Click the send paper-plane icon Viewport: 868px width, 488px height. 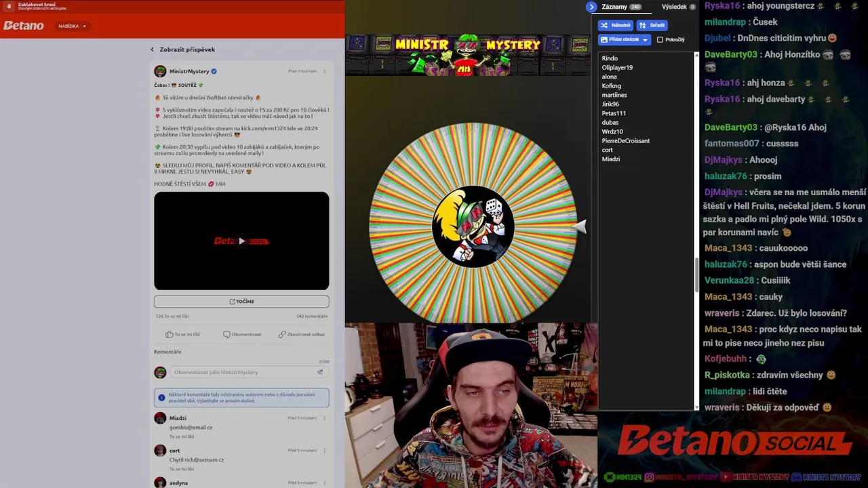(x=320, y=372)
